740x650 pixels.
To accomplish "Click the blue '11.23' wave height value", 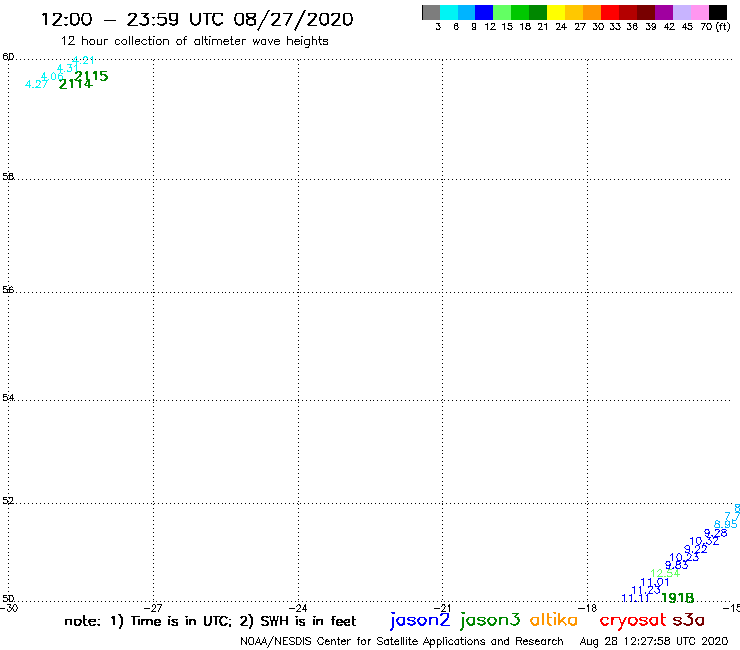I will [646, 590].
